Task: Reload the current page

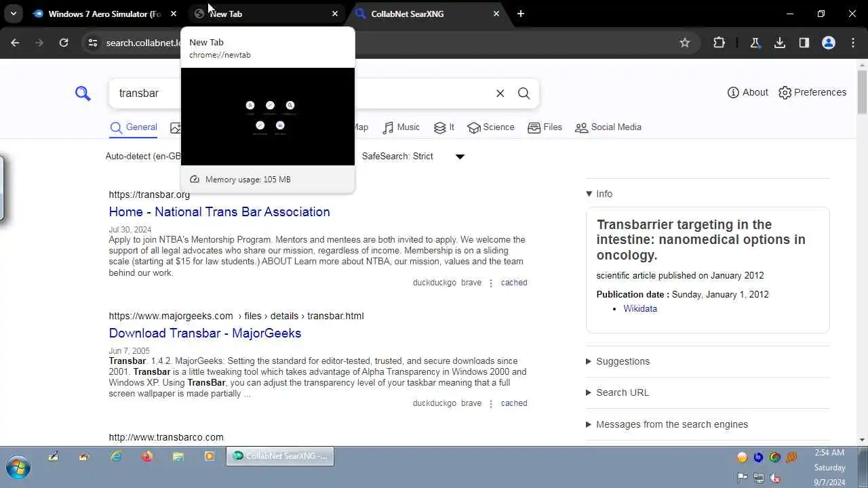Action: click(64, 43)
